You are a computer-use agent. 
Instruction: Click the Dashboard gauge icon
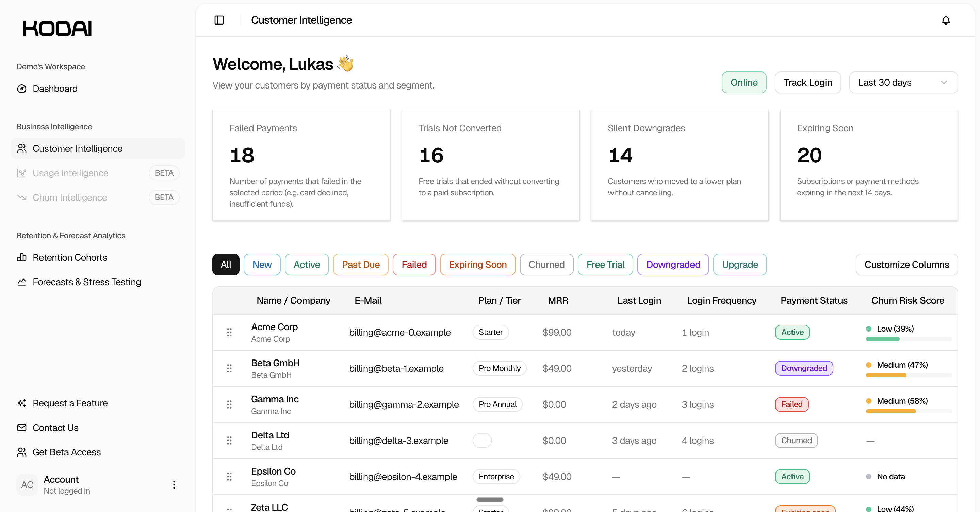tap(22, 89)
